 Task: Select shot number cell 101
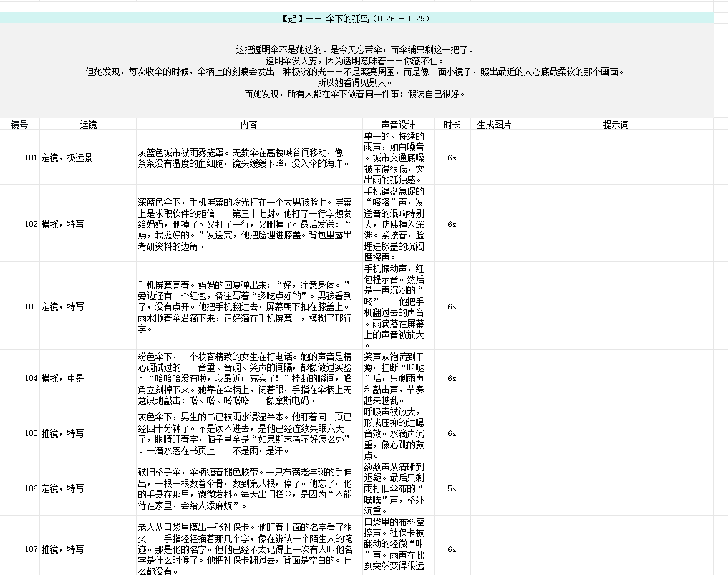point(19,158)
